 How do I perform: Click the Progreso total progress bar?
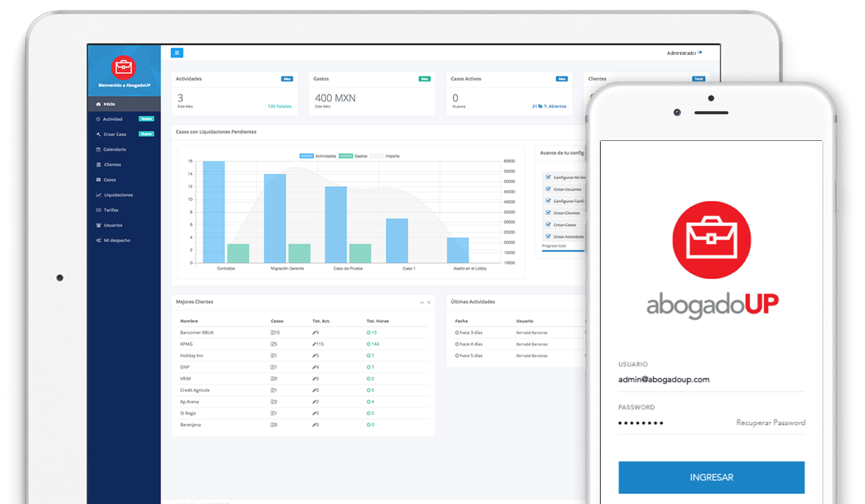pyautogui.click(x=563, y=251)
